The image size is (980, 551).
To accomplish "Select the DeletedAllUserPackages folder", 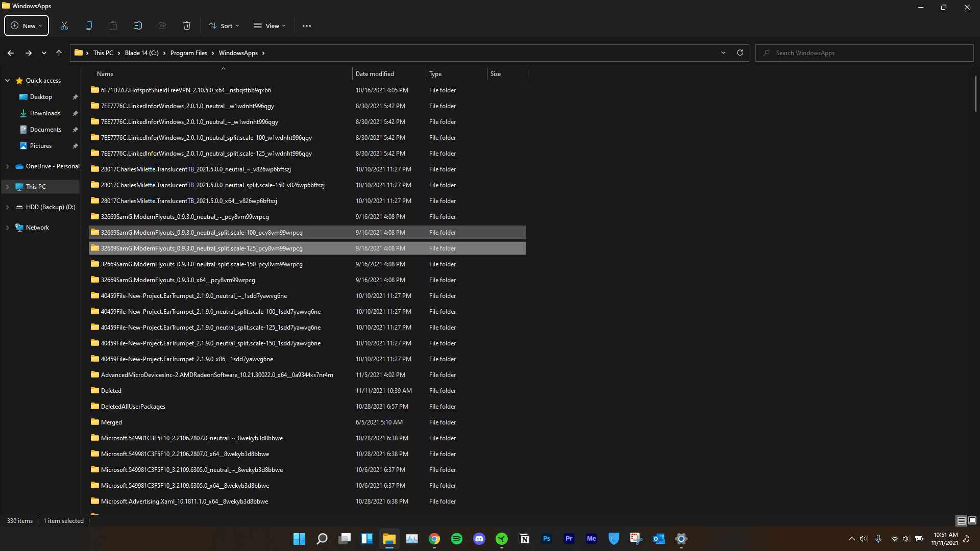I will coord(307,407).
